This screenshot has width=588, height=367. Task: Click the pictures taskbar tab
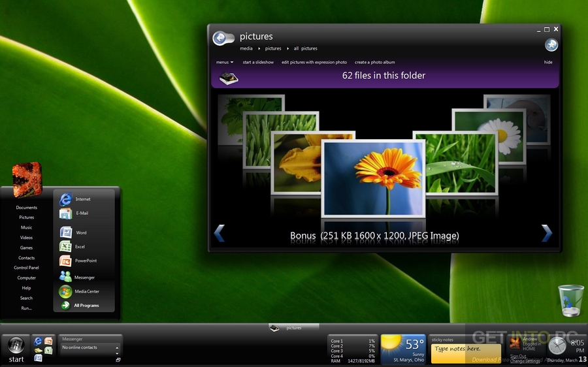click(293, 328)
